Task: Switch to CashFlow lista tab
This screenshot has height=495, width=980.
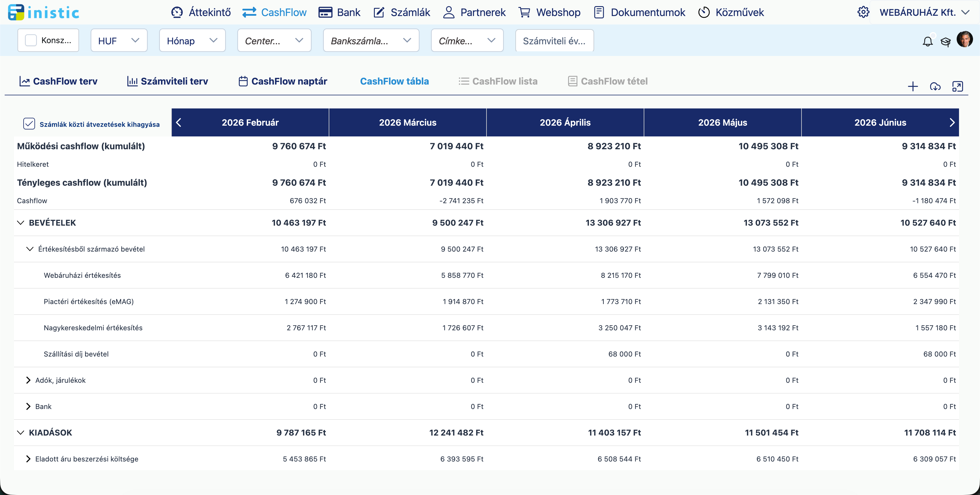Action: click(x=498, y=81)
